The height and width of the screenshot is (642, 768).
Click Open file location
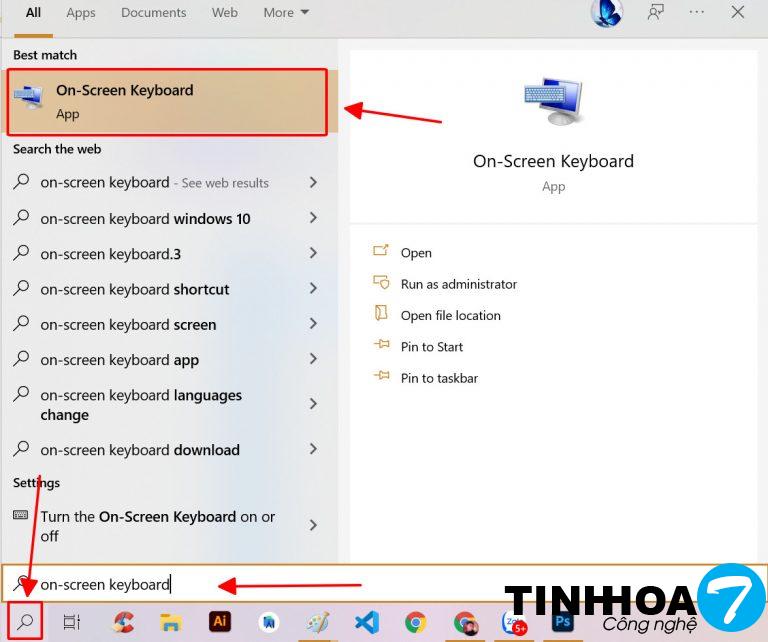pyautogui.click(x=450, y=315)
